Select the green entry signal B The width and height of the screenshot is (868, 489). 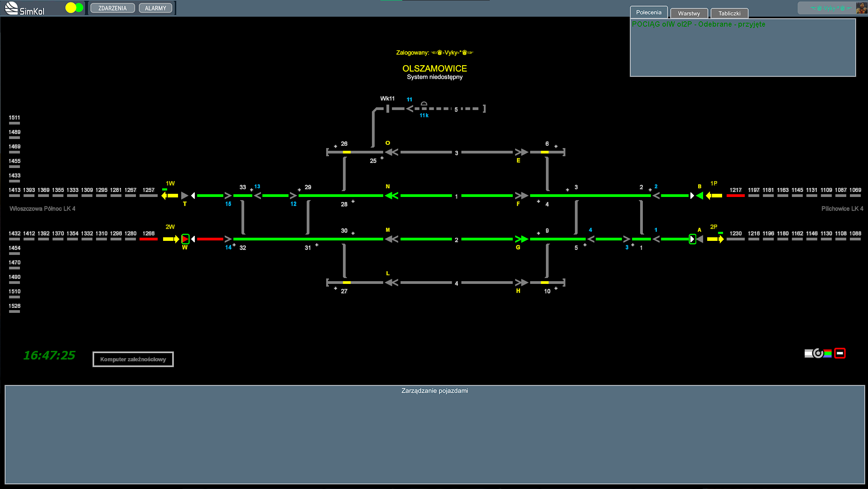coord(699,196)
